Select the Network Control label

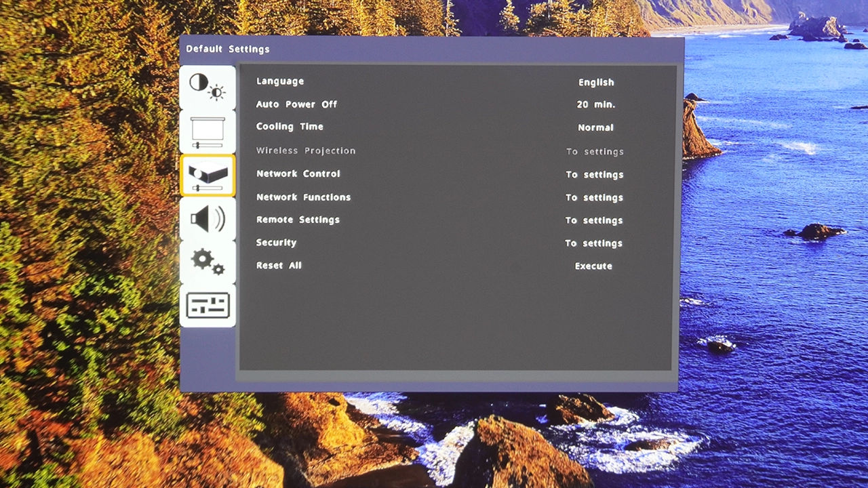tap(298, 174)
